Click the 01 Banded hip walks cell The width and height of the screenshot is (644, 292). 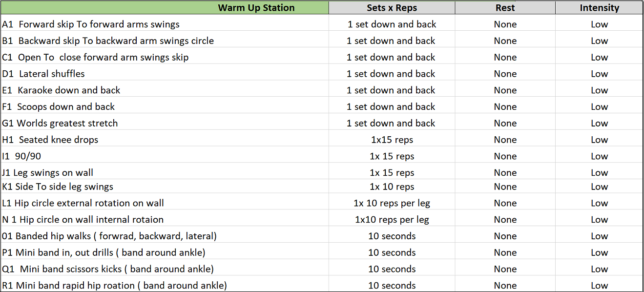click(x=109, y=236)
